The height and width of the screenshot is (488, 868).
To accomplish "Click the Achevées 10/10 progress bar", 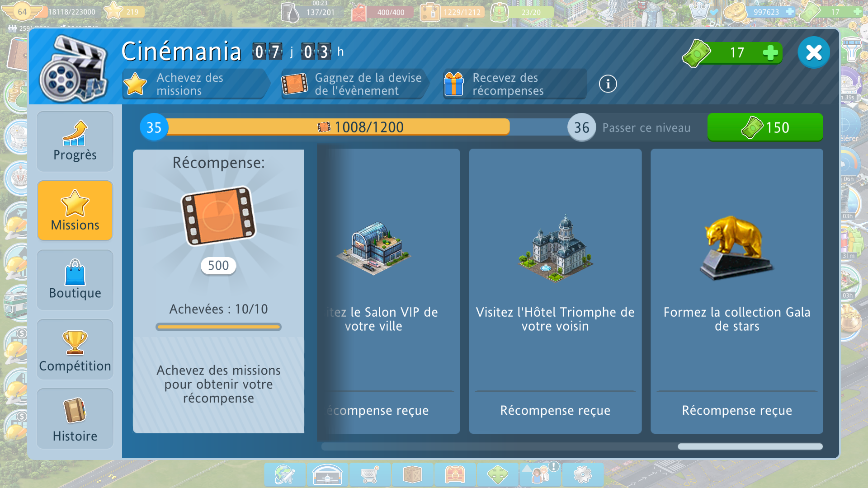I will click(218, 327).
